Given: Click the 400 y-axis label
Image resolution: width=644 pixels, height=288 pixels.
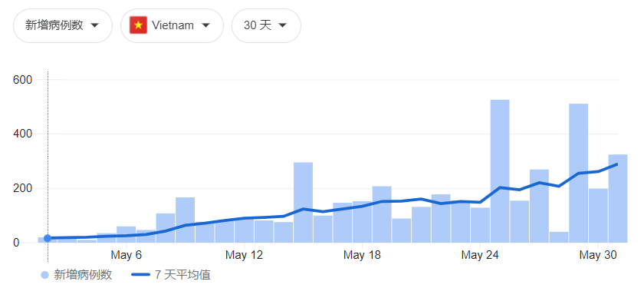Looking at the screenshot, I should pyautogui.click(x=21, y=134).
